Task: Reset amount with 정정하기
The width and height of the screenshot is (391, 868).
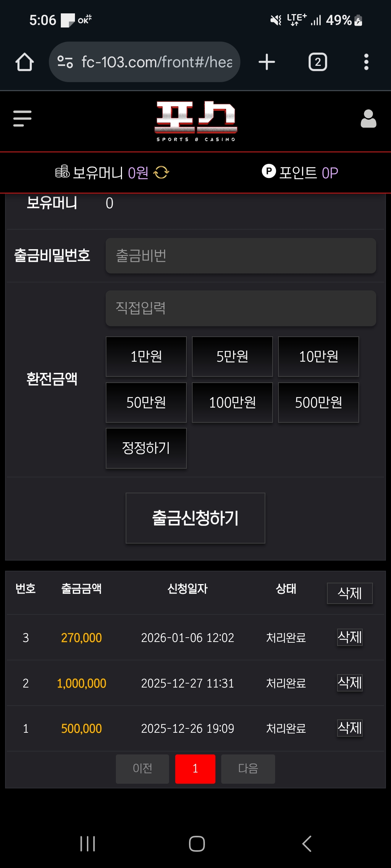Action: (x=146, y=448)
